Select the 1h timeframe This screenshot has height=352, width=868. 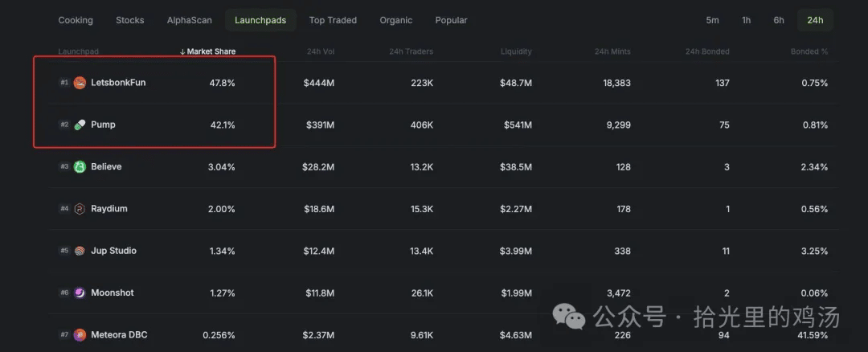click(x=746, y=20)
